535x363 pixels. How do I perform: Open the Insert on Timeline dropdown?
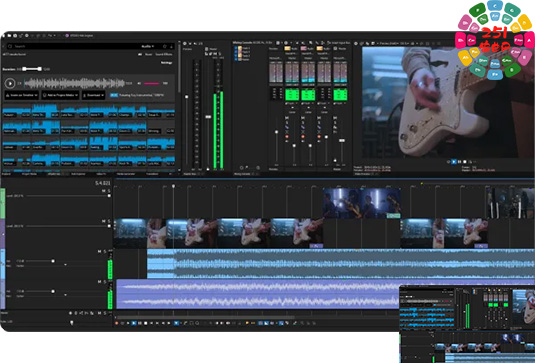coord(22,95)
